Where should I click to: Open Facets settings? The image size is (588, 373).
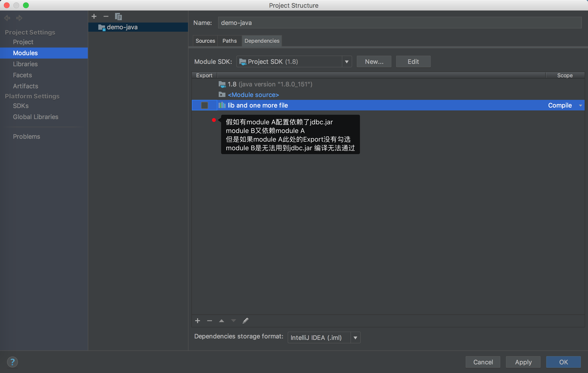pyautogui.click(x=22, y=75)
